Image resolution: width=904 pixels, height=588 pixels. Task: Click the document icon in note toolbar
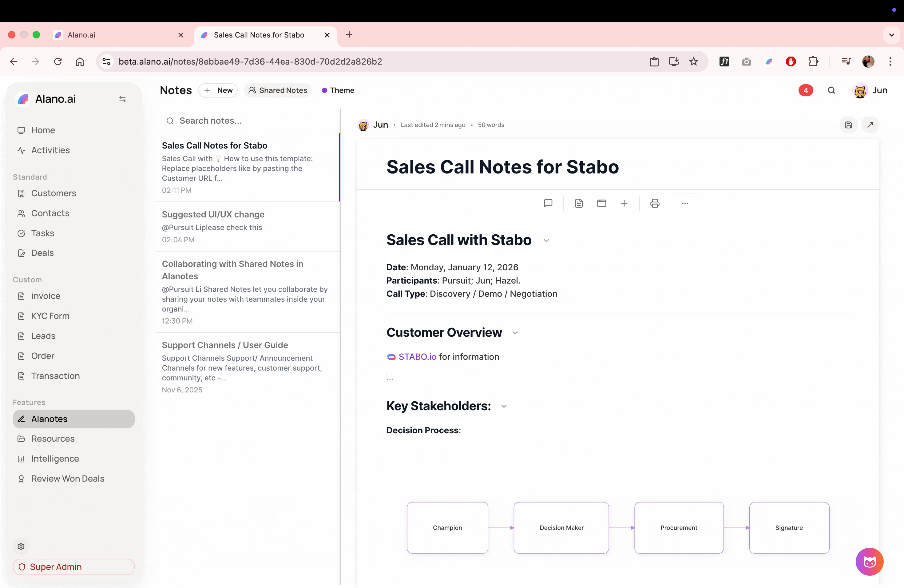pos(578,203)
